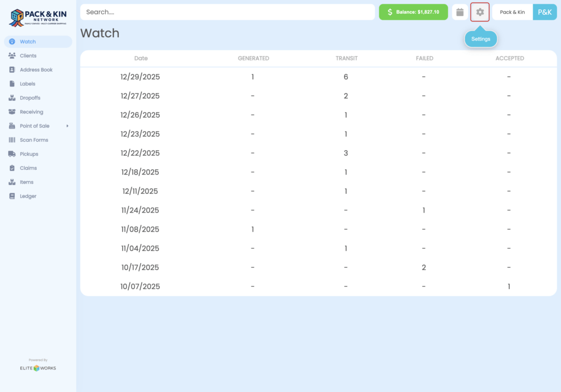The width and height of the screenshot is (561, 392).
Task: Open the Settings gear icon
Action: tap(479, 11)
